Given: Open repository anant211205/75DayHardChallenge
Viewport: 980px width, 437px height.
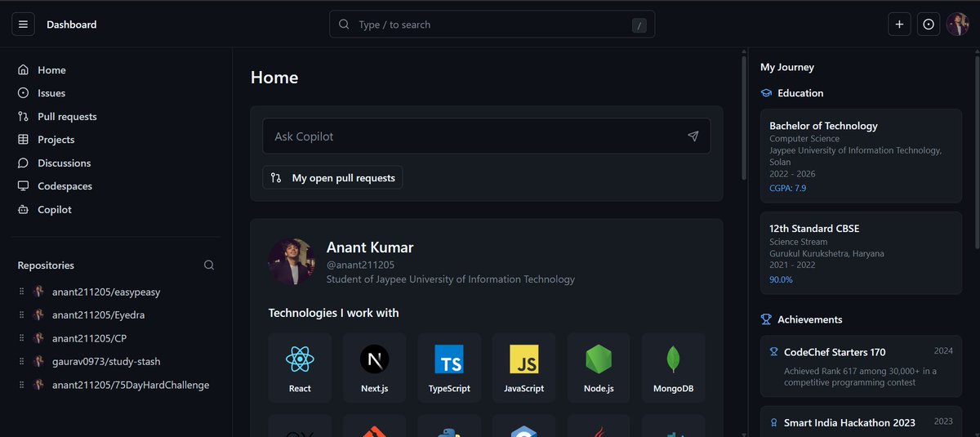Looking at the screenshot, I should pos(131,385).
